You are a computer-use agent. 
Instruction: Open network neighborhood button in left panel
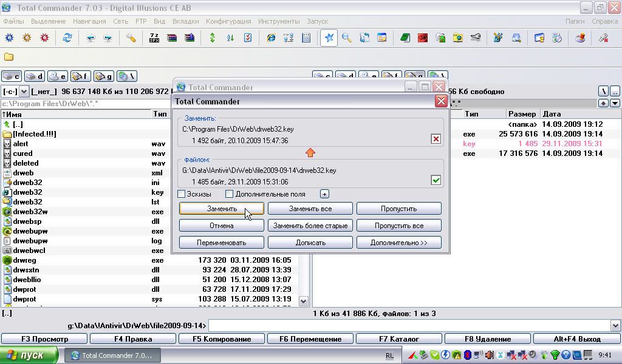(x=127, y=76)
